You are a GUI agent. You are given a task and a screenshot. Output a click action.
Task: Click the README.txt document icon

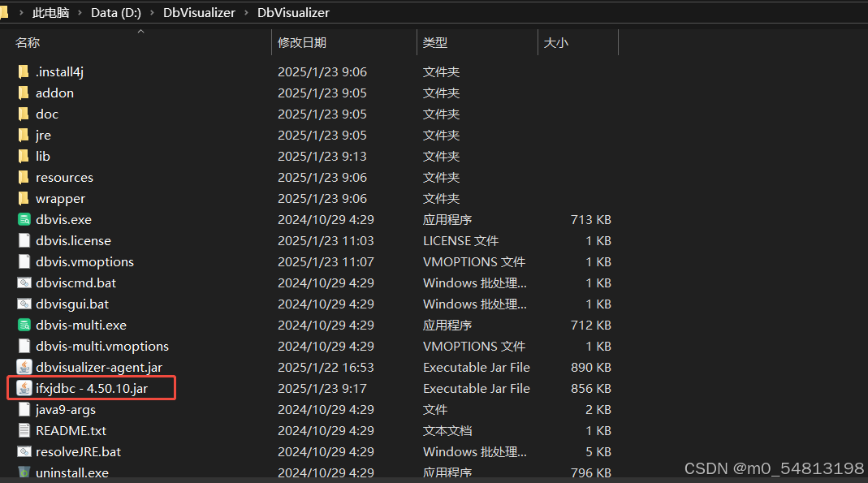[24, 430]
